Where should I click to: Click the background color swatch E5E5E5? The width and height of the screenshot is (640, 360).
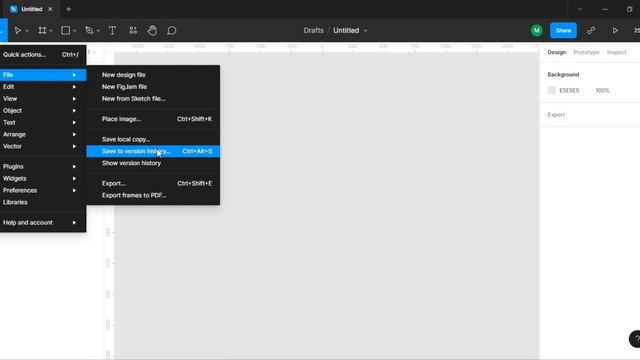pyautogui.click(x=551, y=90)
